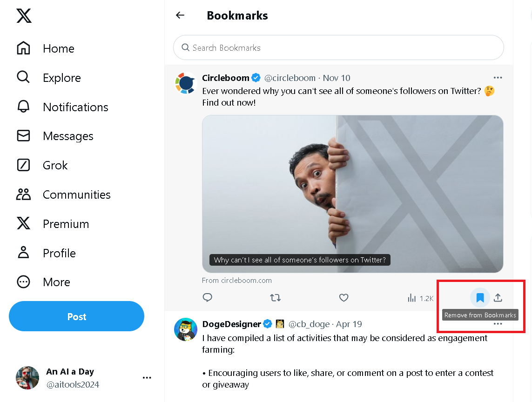Open the Notifications bell
The image size is (532, 402).
click(24, 107)
